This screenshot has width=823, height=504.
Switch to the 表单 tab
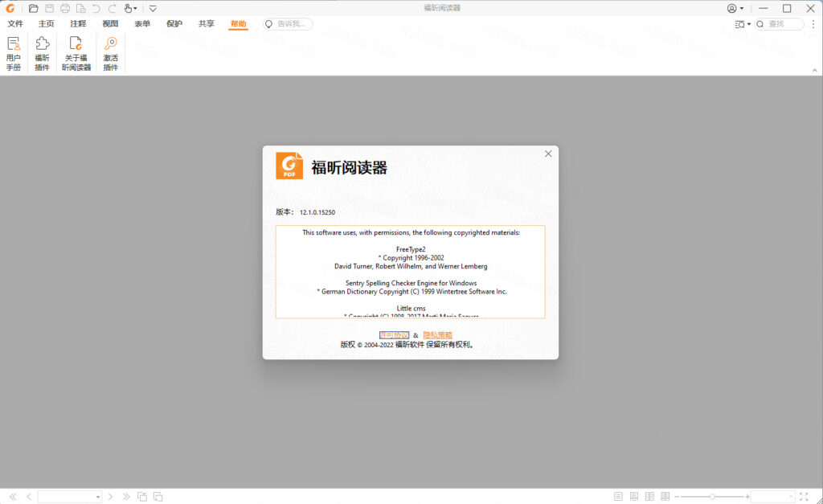(x=142, y=23)
